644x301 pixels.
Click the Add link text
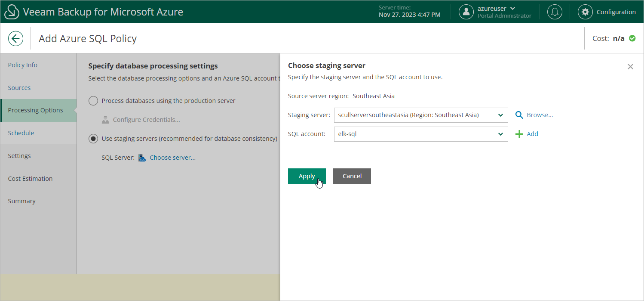pos(533,134)
